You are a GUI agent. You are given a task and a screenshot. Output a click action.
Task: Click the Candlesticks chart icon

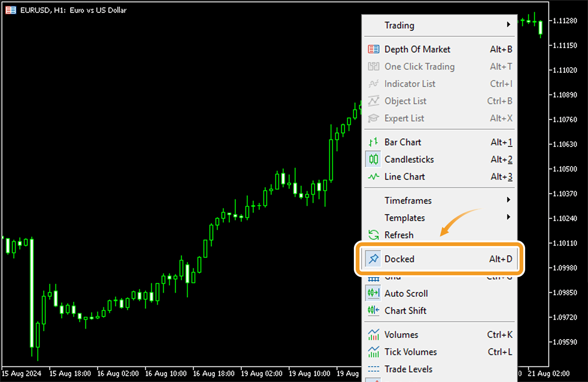click(x=373, y=160)
